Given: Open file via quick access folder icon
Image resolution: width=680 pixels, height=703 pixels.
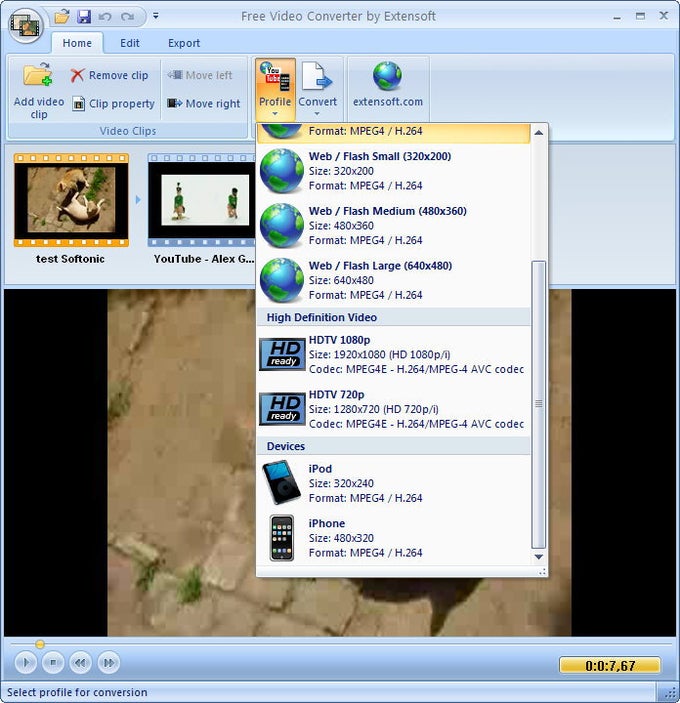Looking at the screenshot, I should (x=62, y=17).
